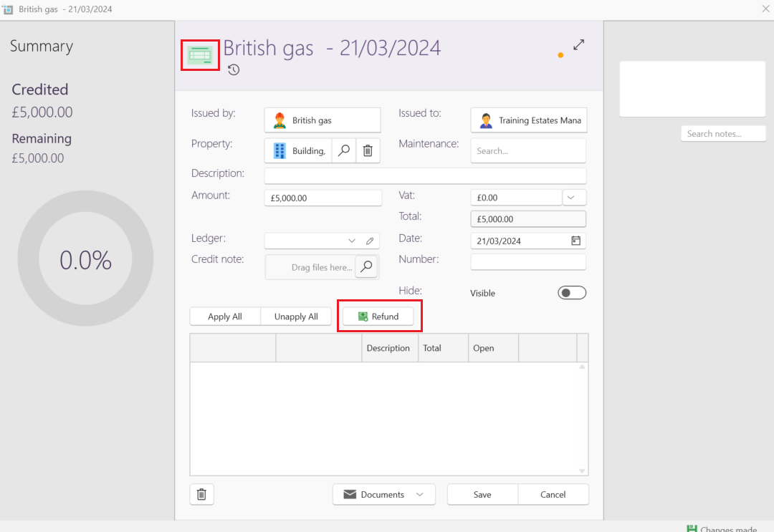Open calendar icon in Date field

coord(575,241)
